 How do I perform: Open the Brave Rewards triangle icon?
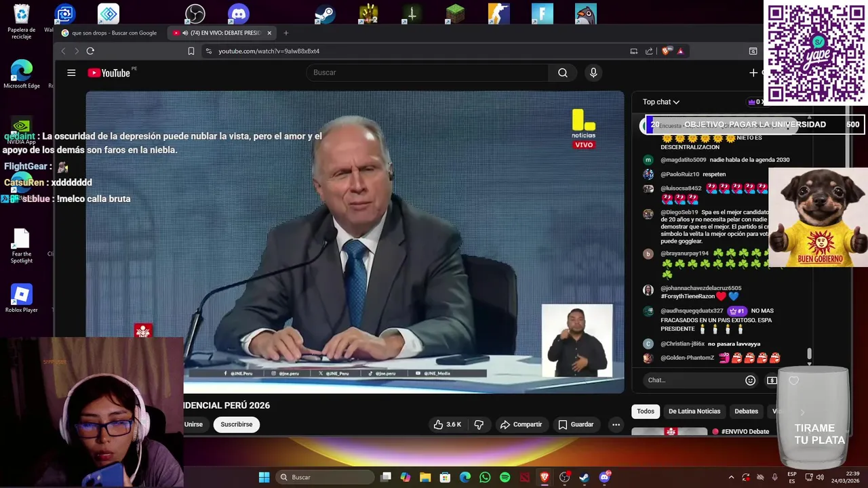point(680,51)
